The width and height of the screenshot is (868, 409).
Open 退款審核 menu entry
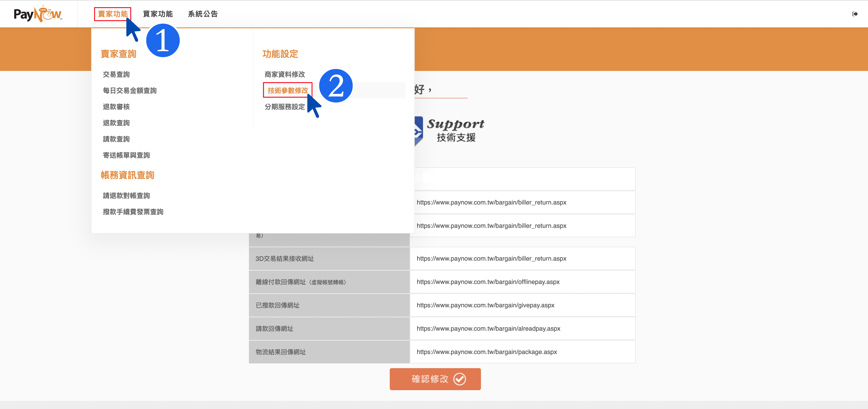pyautogui.click(x=116, y=107)
